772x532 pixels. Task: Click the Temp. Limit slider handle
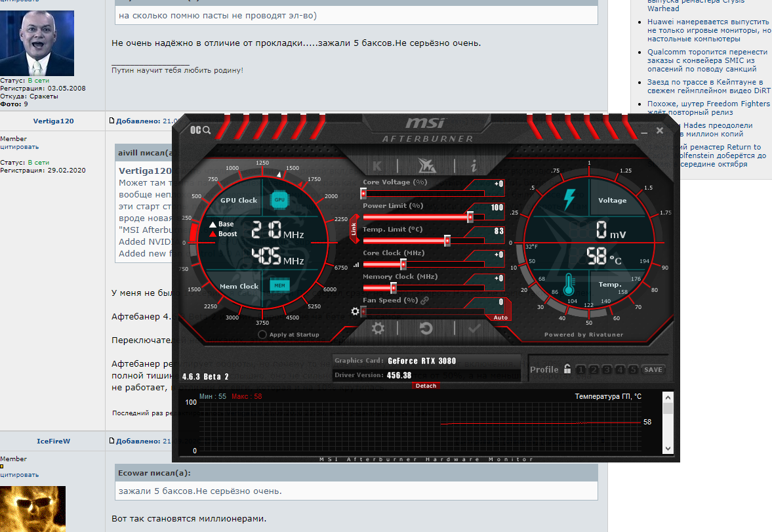pos(447,240)
